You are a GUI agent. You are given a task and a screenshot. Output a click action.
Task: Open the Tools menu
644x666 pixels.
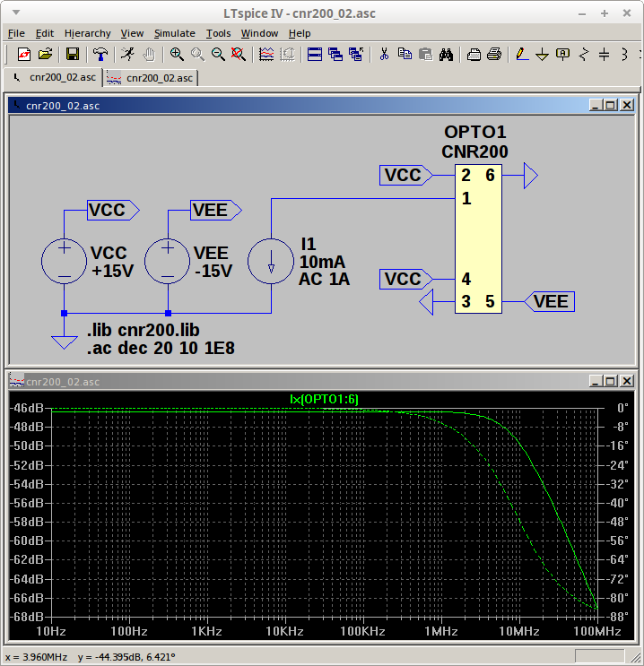[219, 33]
